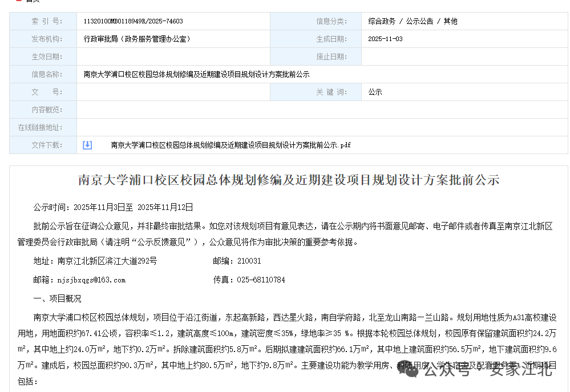This screenshot has width=570, height=392.
Task: Click the 生效日期 empty cell
Action: [x=171, y=56]
